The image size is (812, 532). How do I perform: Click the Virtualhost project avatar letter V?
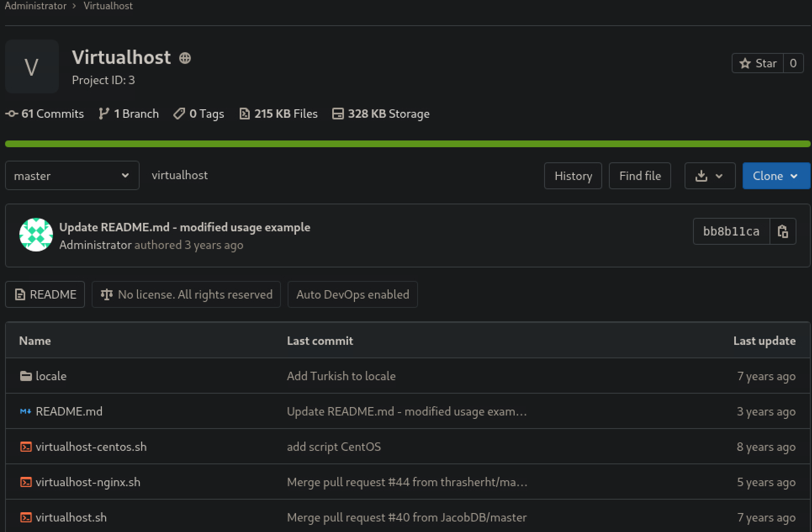pyautogui.click(x=32, y=66)
